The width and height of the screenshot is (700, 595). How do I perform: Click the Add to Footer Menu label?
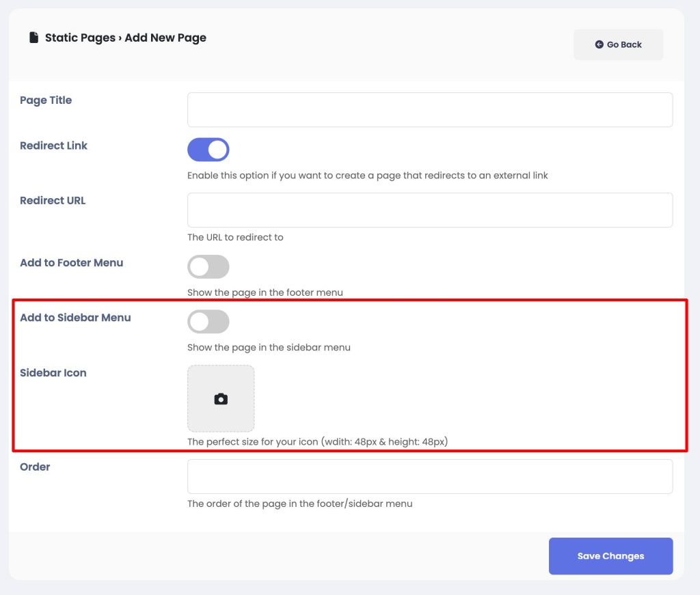(71, 263)
